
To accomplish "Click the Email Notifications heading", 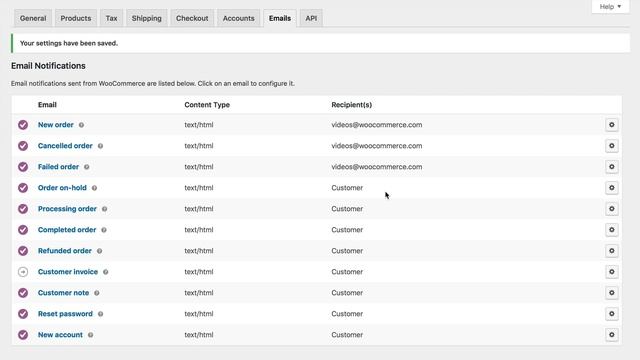I will pos(48,66).
